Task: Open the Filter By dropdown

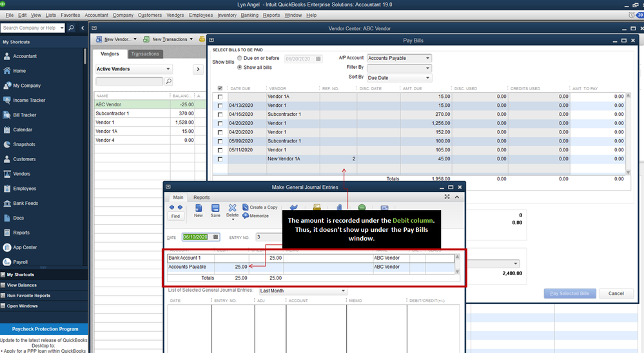Action: (427, 68)
